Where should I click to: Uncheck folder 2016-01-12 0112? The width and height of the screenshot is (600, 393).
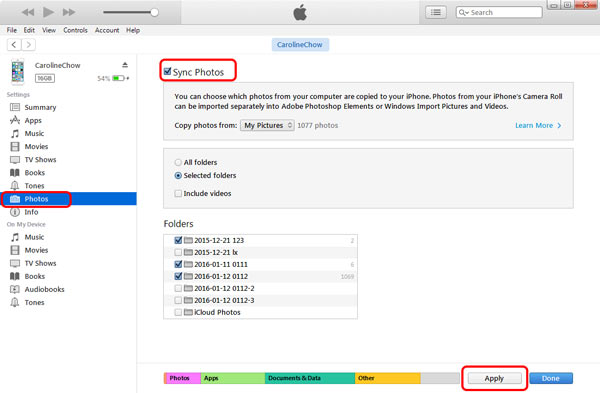pos(178,276)
